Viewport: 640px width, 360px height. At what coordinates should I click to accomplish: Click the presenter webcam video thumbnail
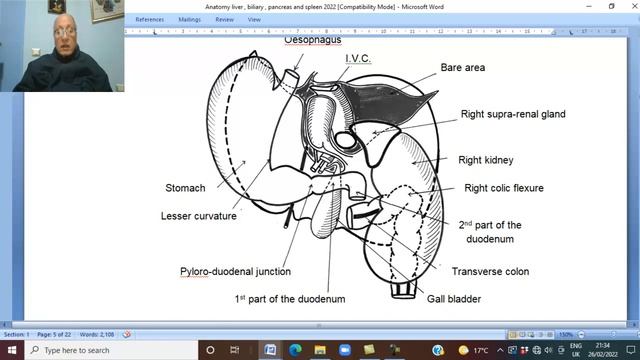coord(62,46)
